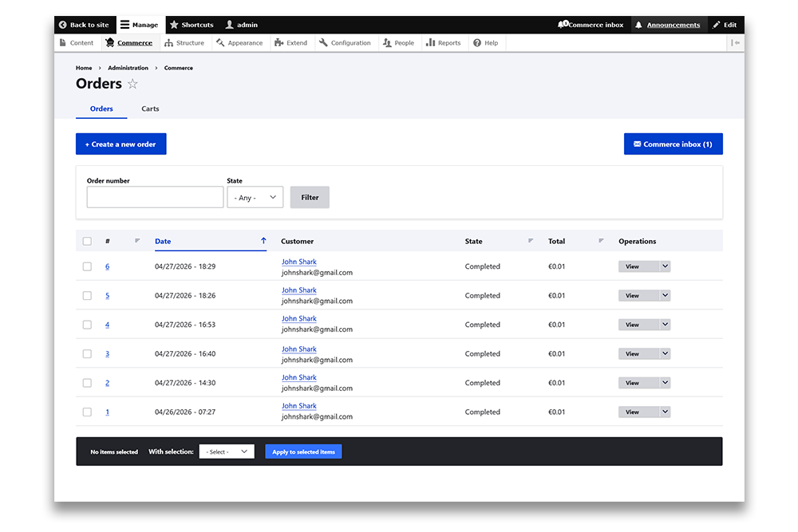Select the checkbox for order 1
Viewport: 798px width, 532px height.
pos(87,412)
